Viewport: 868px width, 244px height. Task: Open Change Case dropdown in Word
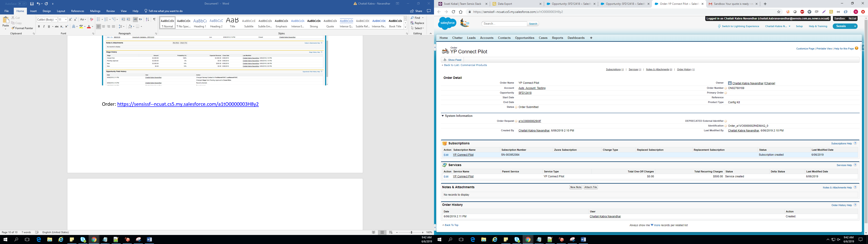pos(83,20)
